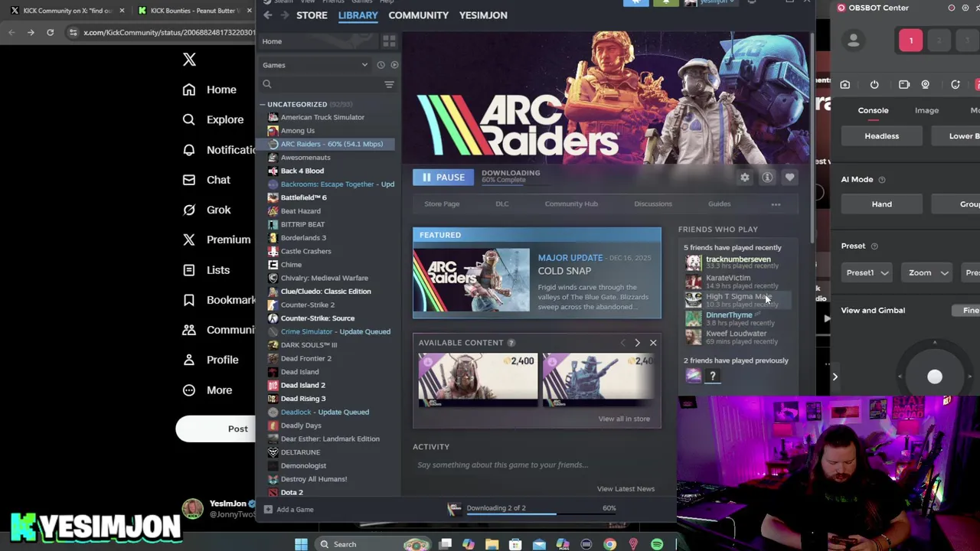Open ARC Raiders game info icon

[x=767, y=178]
